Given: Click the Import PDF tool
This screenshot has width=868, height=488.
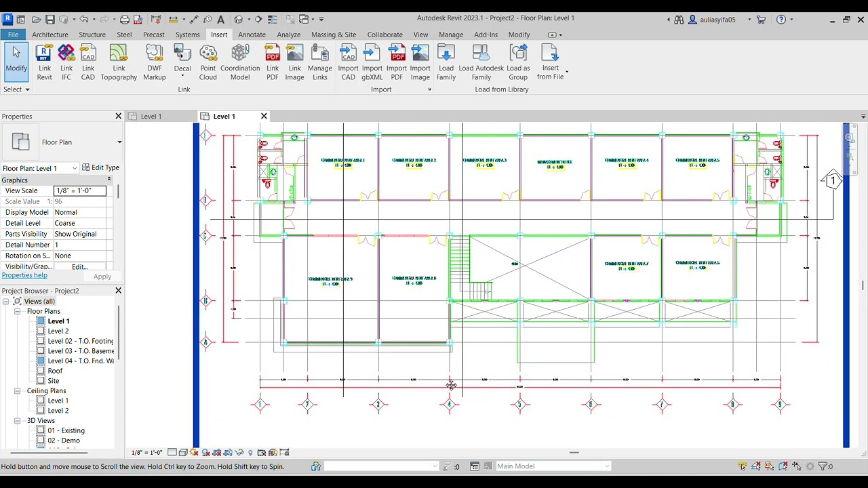Looking at the screenshot, I should (x=397, y=62).
